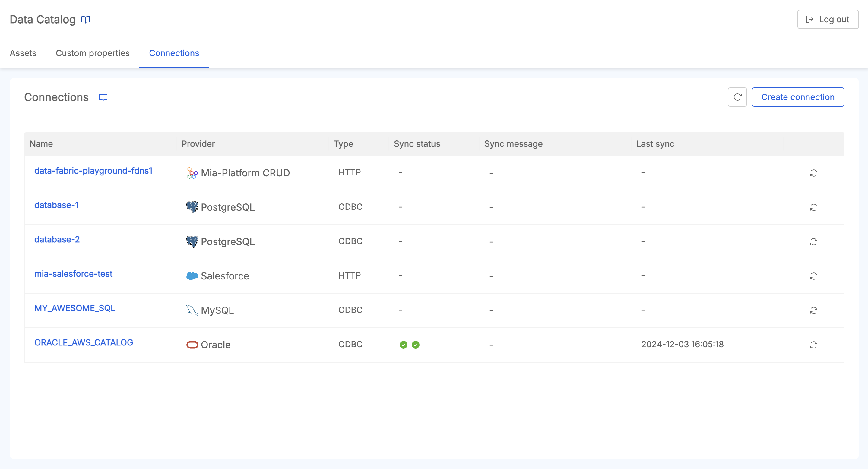The width and height of the screenshot is (868, 469).
Task: Click the Create connection button
Action: [798, 96]
